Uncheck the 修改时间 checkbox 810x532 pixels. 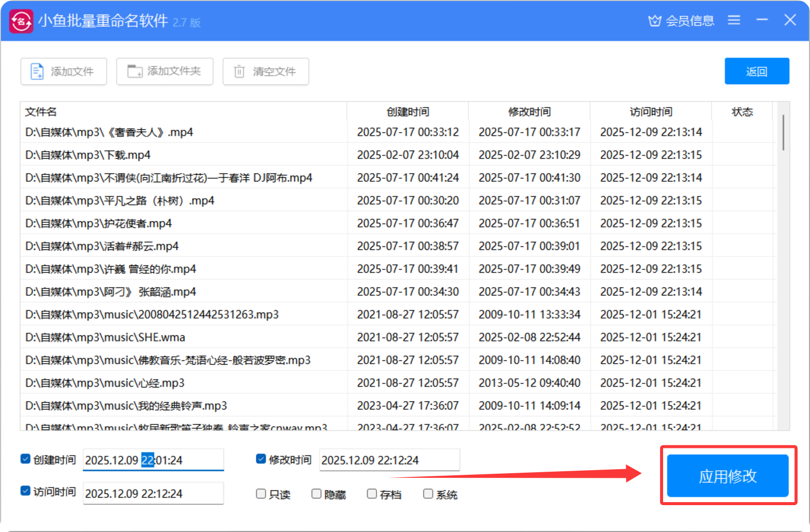pyautogui.click(x=261, y=459)
